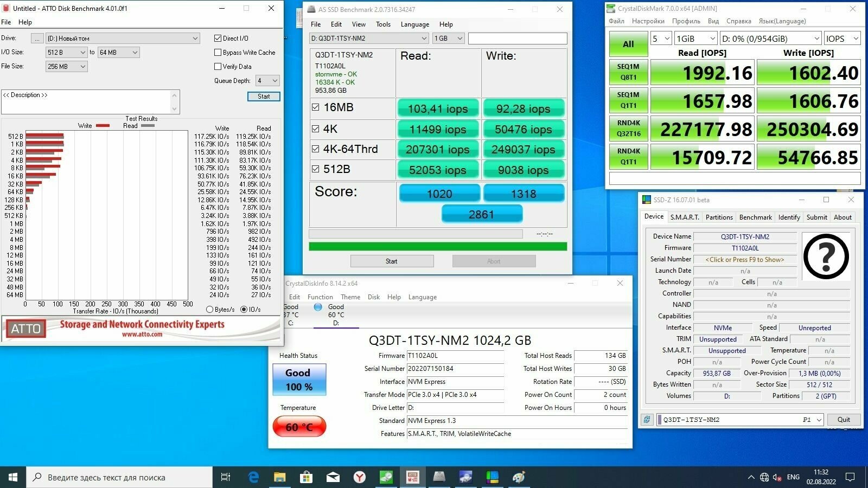Viewport: 868px width, 488px height.
Task: Open Microsoft Store from the taskbar
Action: (306, 477)
